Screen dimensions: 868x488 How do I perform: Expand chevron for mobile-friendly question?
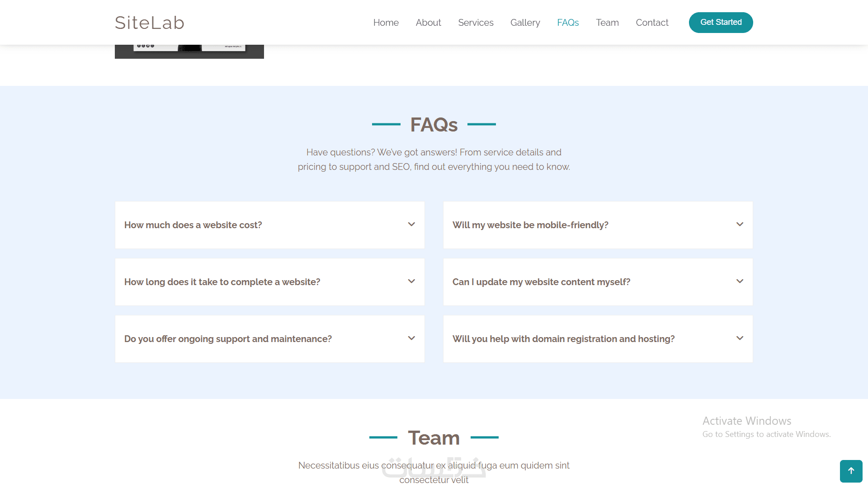pos(740,225)
